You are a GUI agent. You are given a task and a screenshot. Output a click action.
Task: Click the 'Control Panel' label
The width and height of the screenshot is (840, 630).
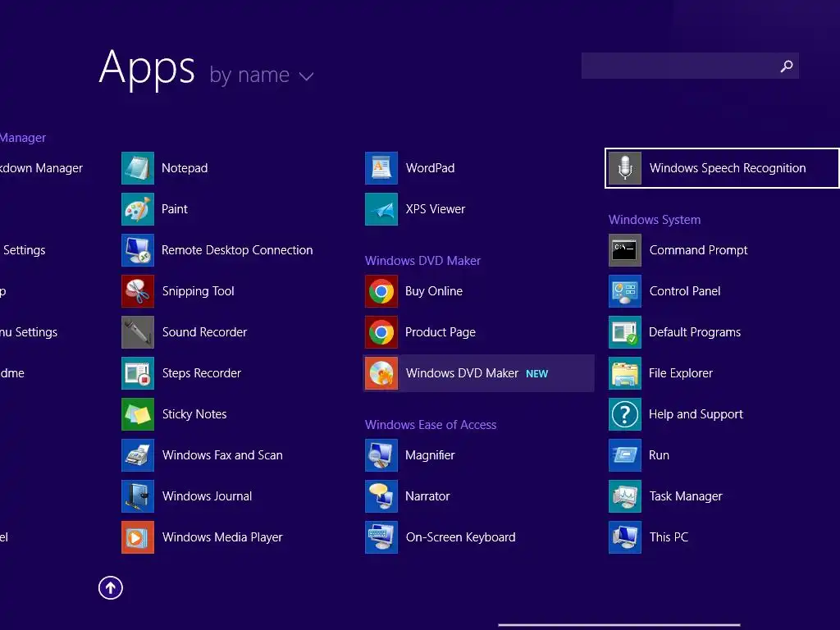(x=685, y=291)
